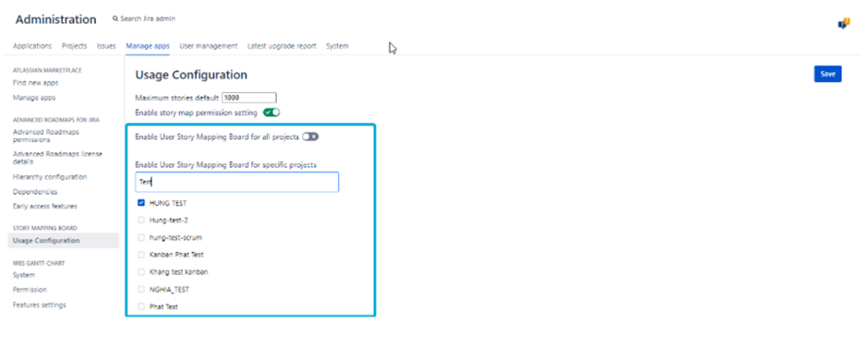Click the feedback notification icon
This screenshot has height=346, width=868.
tap(844, 23)
